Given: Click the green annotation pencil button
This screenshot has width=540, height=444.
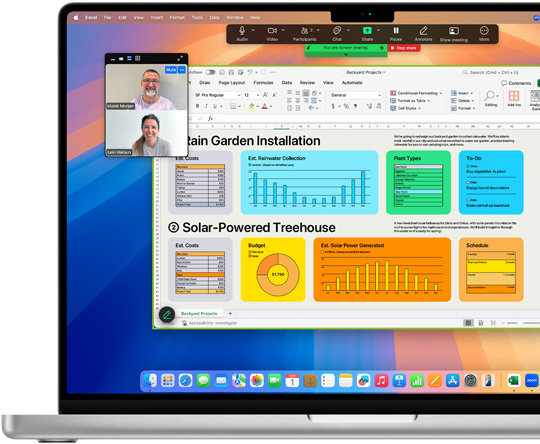Looking at the screenshot, I should 167,314.
